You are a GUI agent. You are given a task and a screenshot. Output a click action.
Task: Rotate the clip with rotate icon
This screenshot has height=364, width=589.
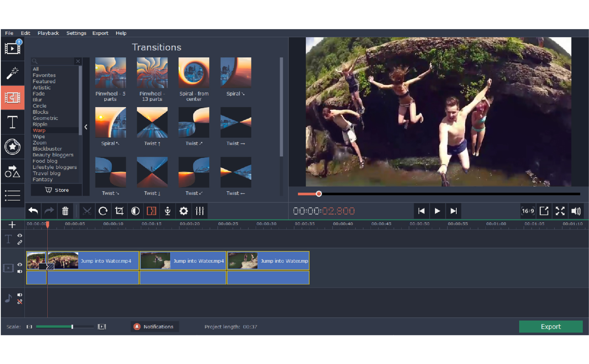103,211
